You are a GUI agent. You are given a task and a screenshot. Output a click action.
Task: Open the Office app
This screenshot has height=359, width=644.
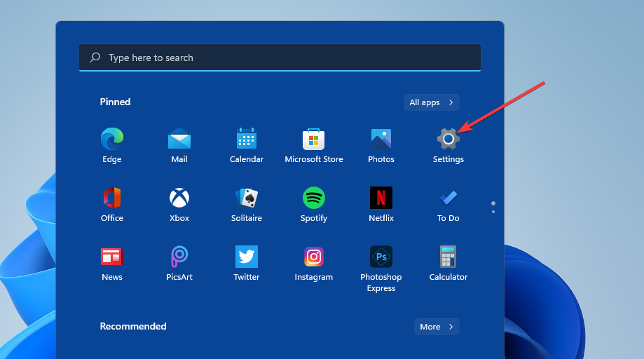(111, 204)
